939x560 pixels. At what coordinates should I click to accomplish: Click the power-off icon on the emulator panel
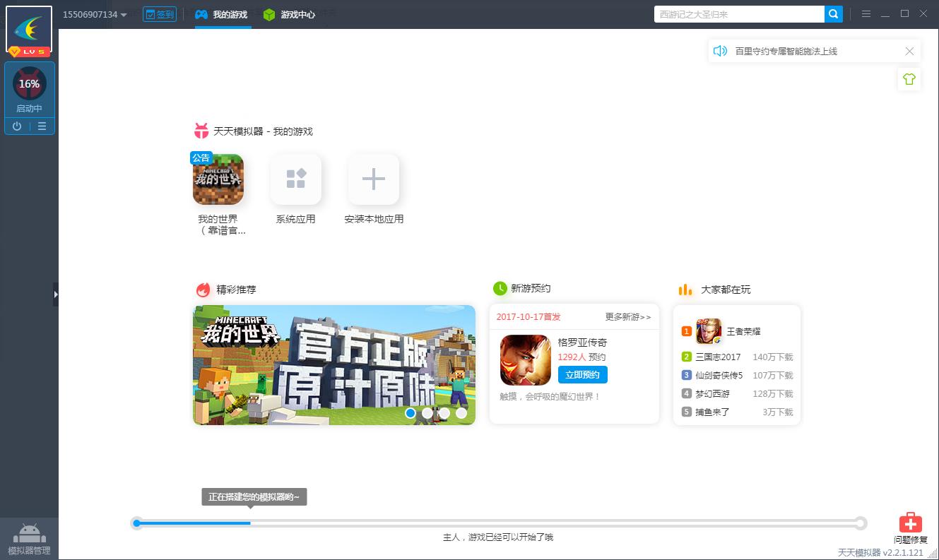[x=16, y=126]
